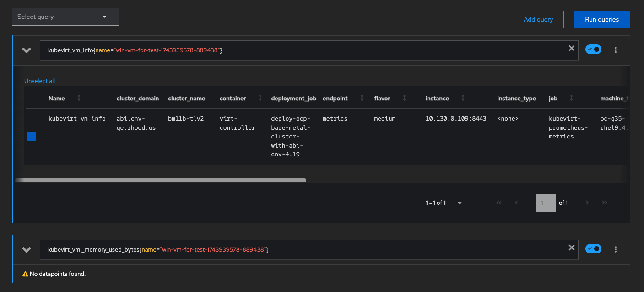Open the Select query dropdown

[x=65, y=17]
